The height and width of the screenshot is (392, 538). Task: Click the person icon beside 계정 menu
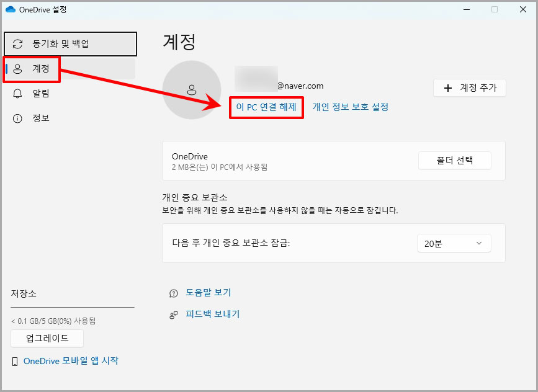[18, 69]
